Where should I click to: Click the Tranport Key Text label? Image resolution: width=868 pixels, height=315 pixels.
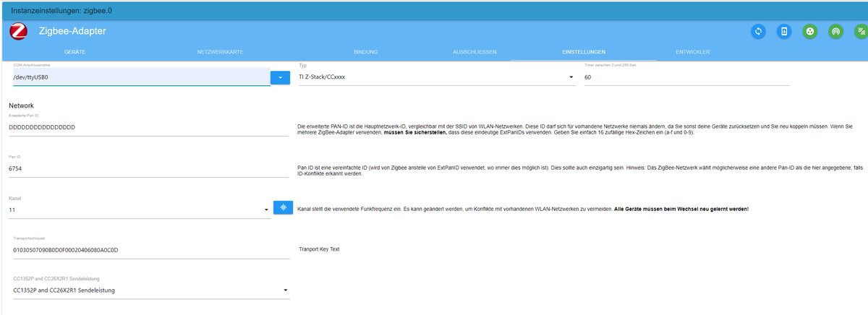click(319, 249)
